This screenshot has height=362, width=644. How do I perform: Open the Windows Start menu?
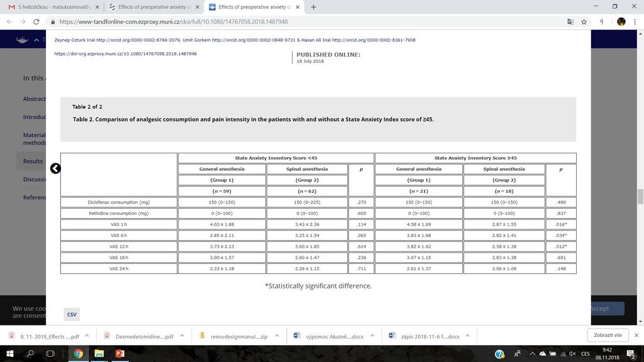(10, 354)
